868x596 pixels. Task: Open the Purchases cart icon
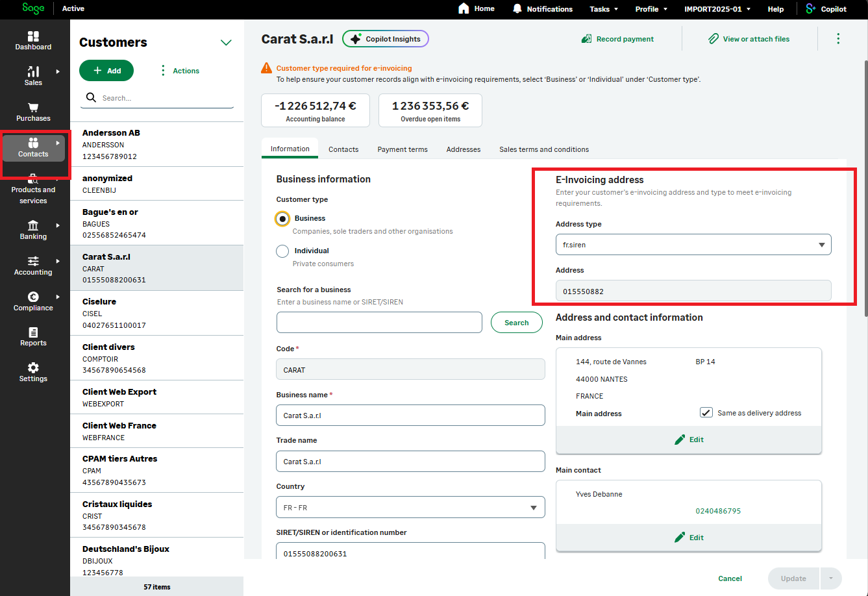(x=33, y=107)
